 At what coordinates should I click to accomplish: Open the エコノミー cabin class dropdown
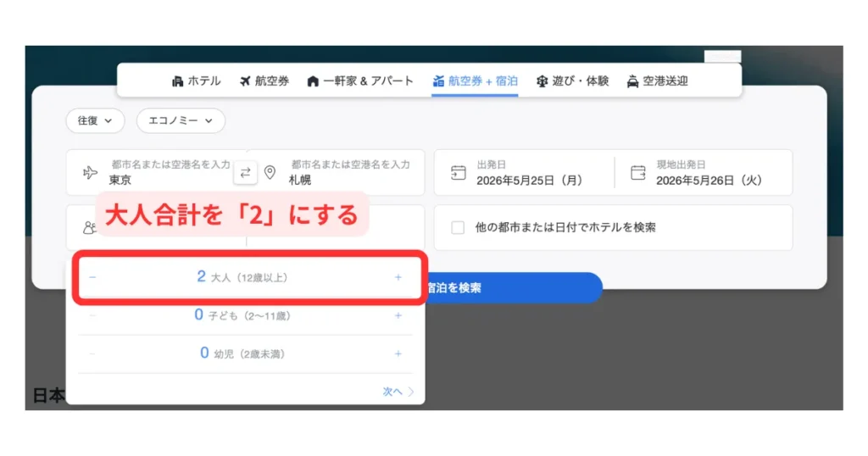pos(181,120)
